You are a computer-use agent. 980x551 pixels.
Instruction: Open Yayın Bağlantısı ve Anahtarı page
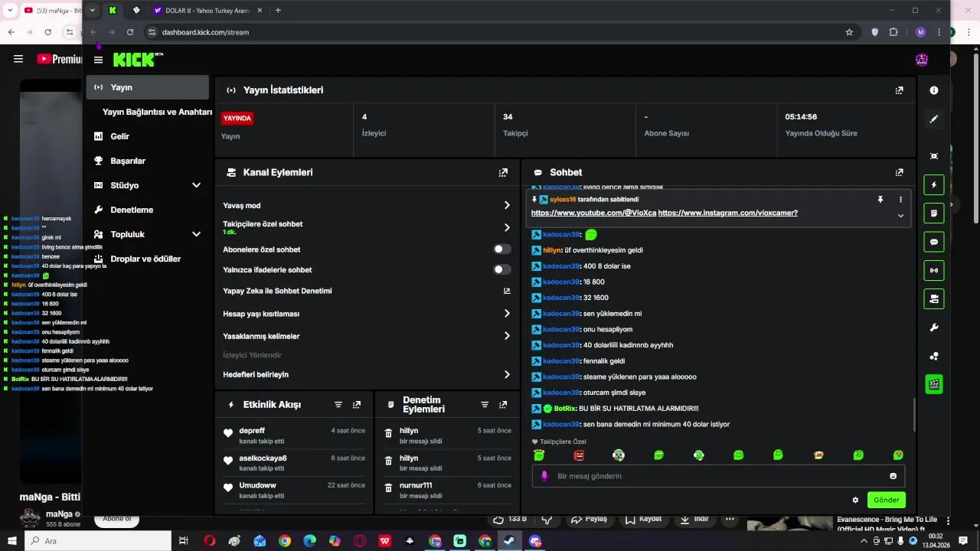coord(157,112)
